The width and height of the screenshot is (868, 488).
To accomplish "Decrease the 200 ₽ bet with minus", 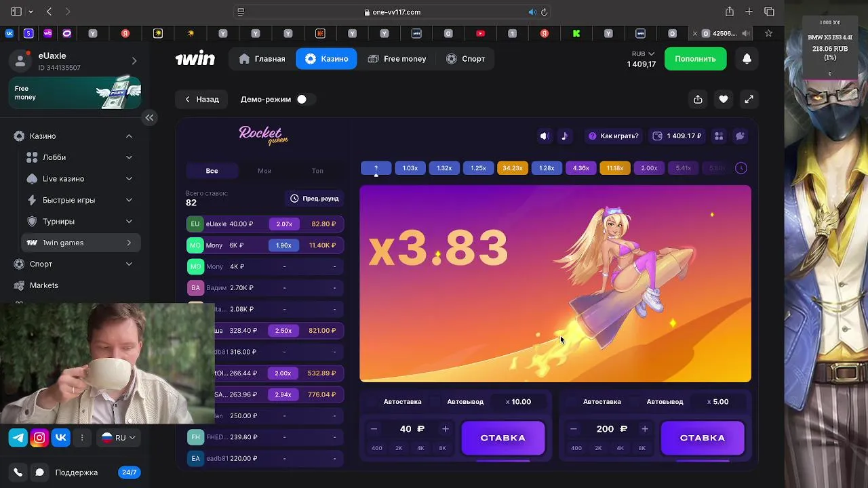I will (573, 429).
